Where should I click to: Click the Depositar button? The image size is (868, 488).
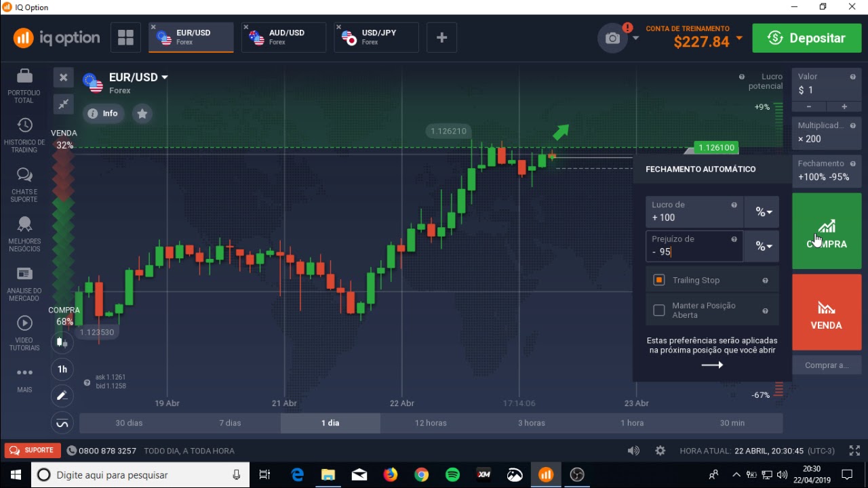(x=807, y=38)
